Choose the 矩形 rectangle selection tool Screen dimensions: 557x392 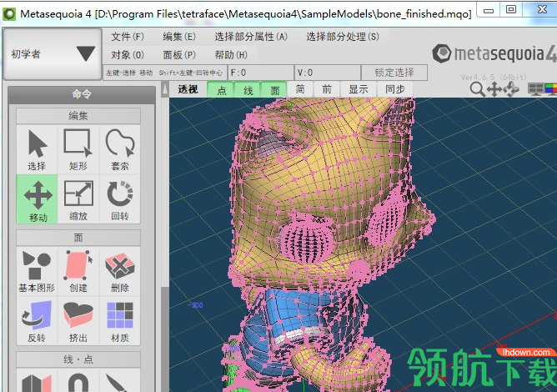(78, 149)
